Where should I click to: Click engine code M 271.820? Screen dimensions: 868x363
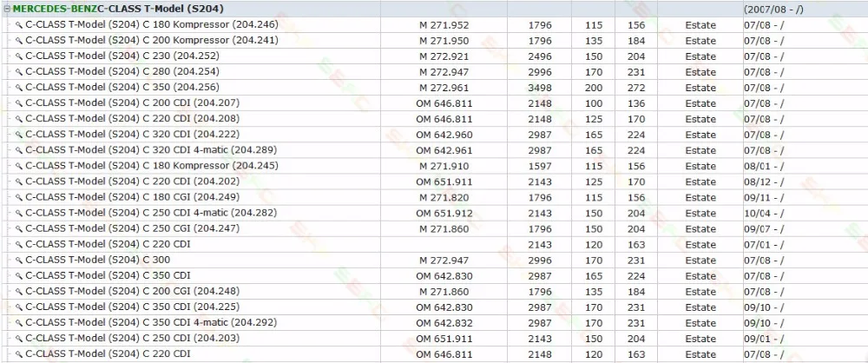444,198
